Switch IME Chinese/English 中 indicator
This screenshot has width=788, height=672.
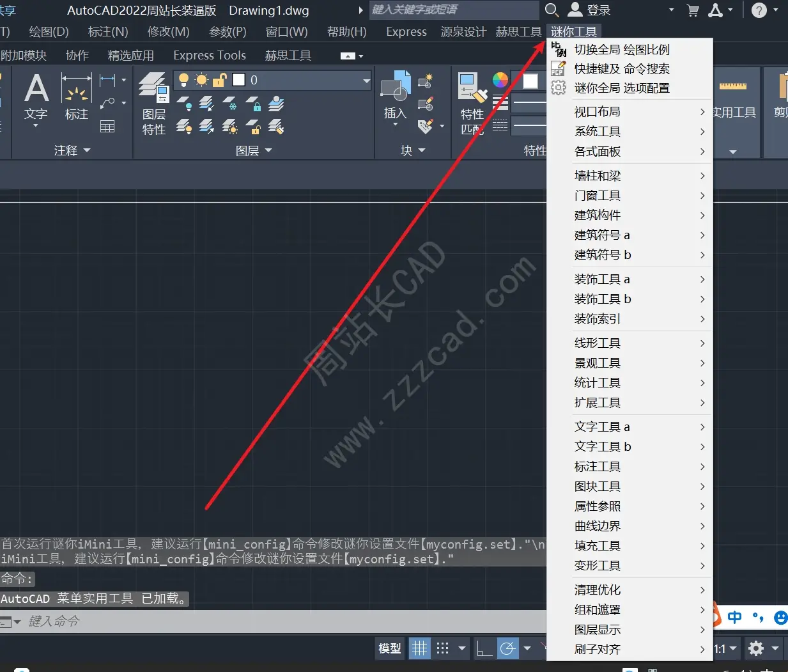click(735, 617)
